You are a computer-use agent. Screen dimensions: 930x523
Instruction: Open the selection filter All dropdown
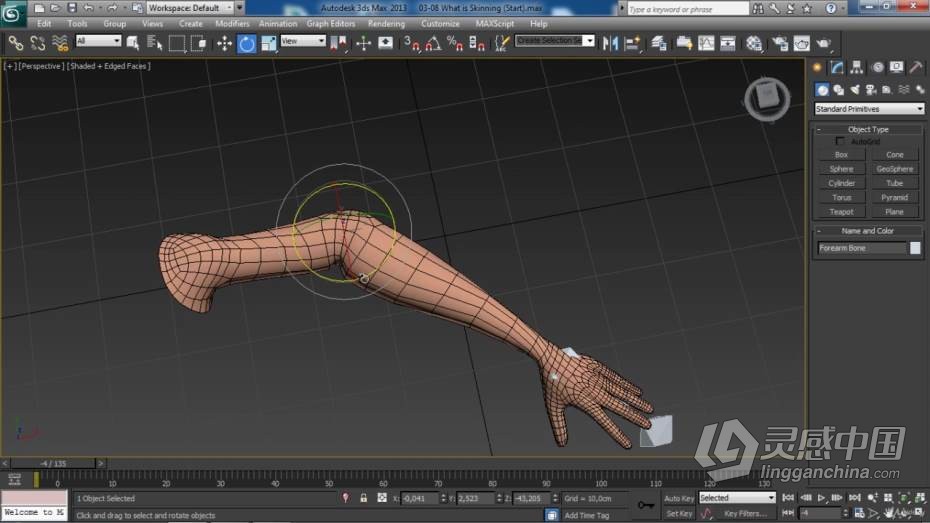[x=98, y=41]
